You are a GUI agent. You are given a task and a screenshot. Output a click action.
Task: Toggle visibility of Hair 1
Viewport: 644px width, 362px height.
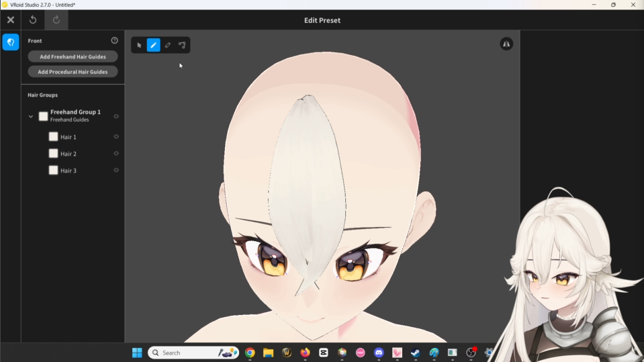(116, 136)
